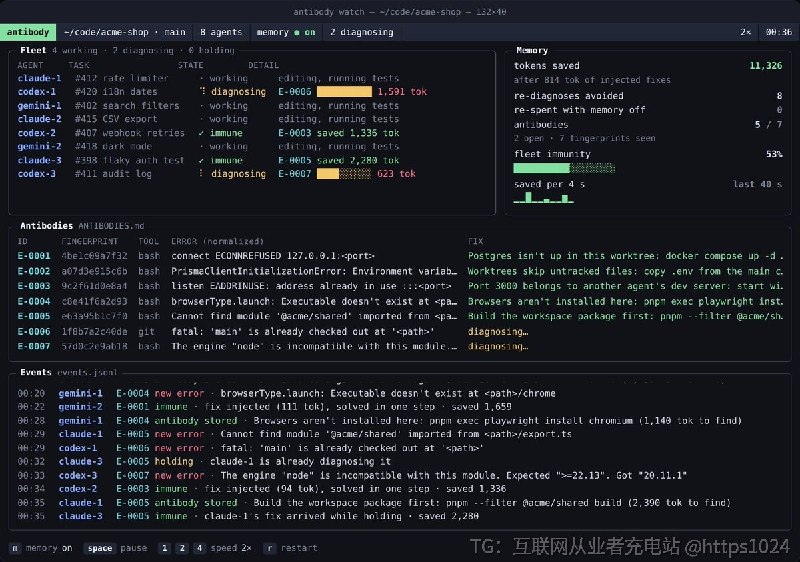
Task: Click the ANTIBODIES.md file label
Action: coord(111,226)
